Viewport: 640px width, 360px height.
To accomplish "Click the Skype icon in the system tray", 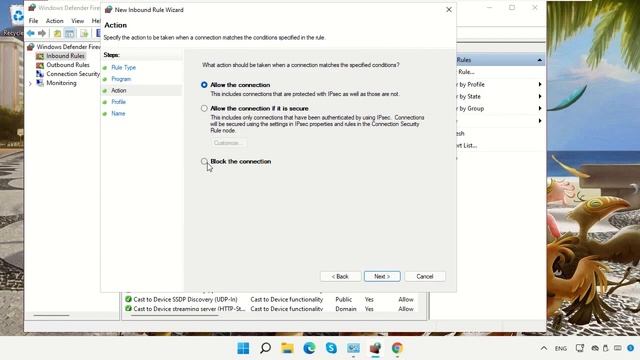I will point(631,348).
